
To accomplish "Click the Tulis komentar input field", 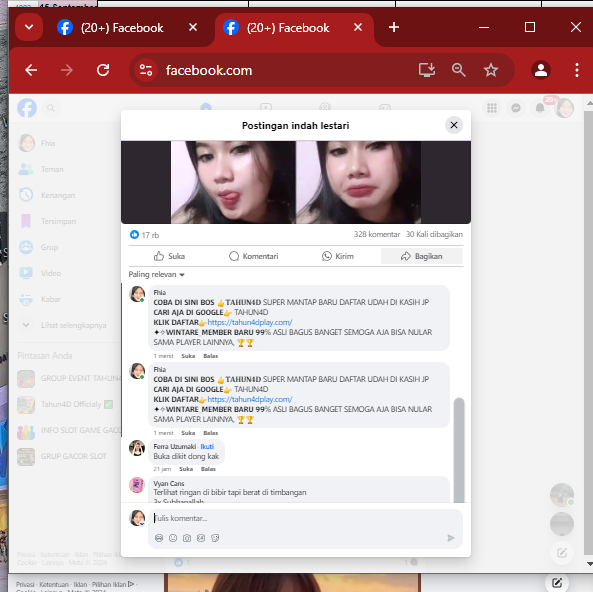I will click(306, 519).
